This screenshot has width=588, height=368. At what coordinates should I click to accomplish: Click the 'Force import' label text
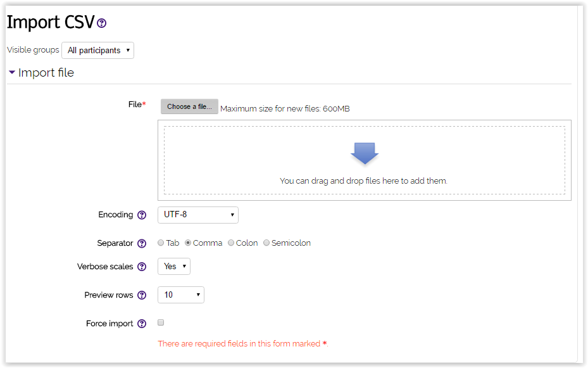pyautogui.click(x=109, y=324)
